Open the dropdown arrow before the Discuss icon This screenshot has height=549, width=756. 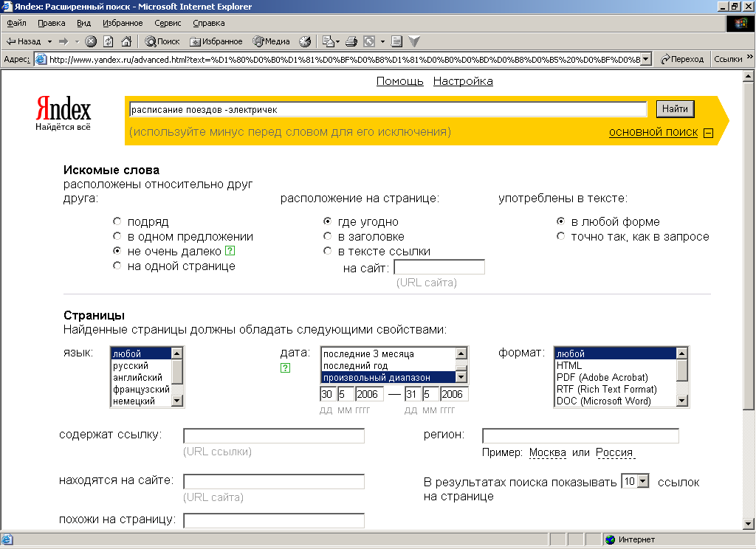[383, 41]
